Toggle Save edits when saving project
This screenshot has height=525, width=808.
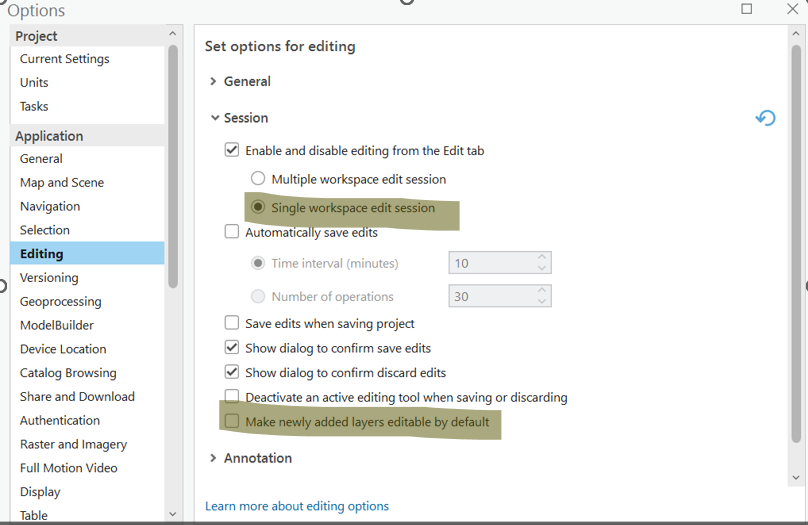click(232, 323)
